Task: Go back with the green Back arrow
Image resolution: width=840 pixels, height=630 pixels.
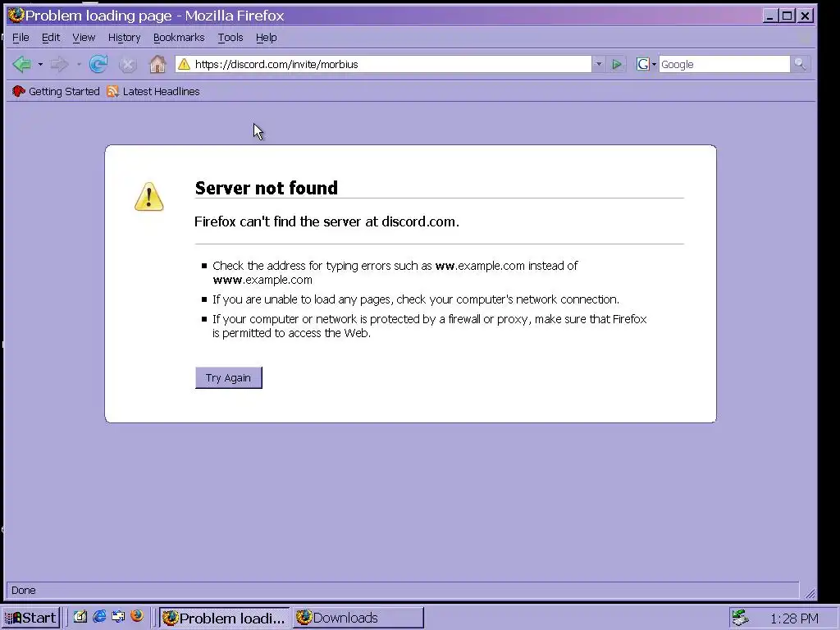Action: tap(21, 64)
